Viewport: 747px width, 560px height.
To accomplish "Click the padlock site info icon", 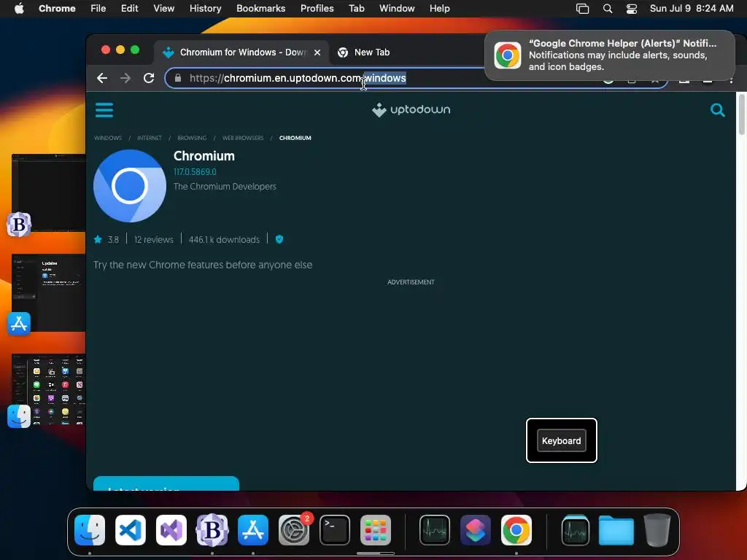I will click(178, 78).
